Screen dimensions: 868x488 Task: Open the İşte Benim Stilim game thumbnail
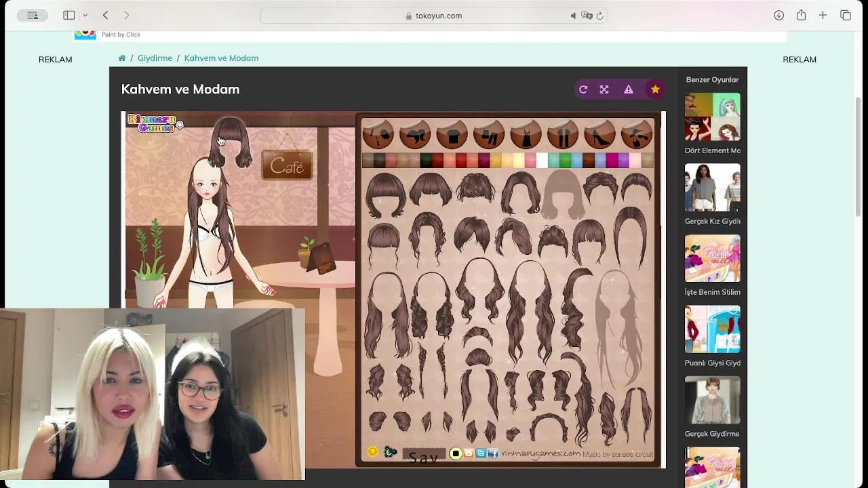[712, 258]
